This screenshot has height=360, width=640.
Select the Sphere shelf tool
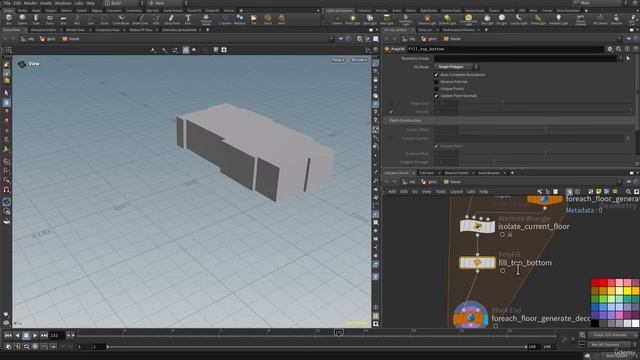click(22, 19)
